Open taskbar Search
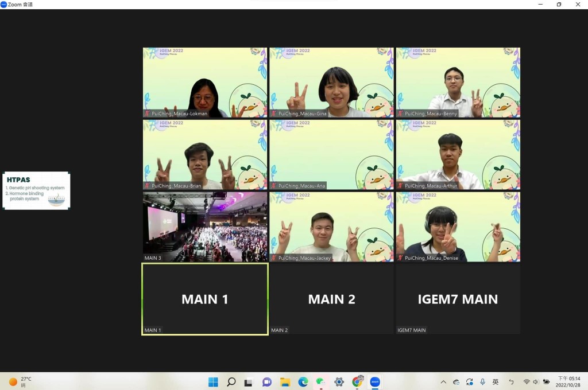The image size is (588, 390). click(231, 382)
